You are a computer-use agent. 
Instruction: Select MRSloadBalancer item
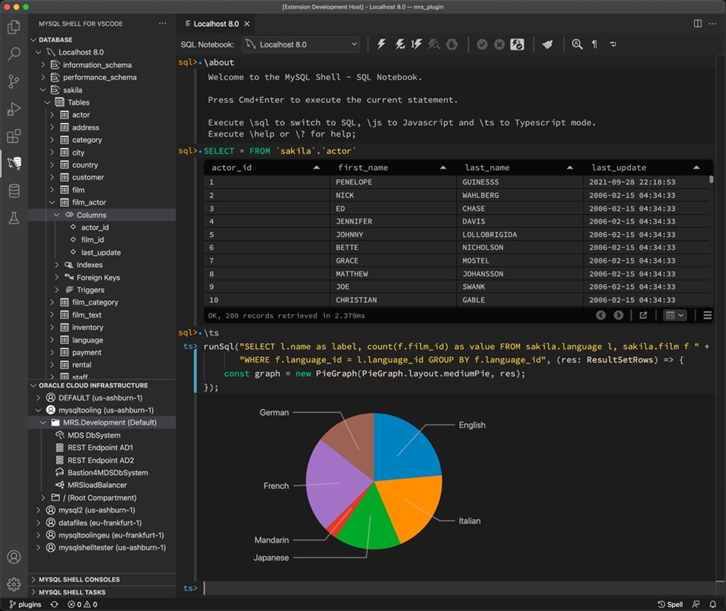tap(97, 485)
